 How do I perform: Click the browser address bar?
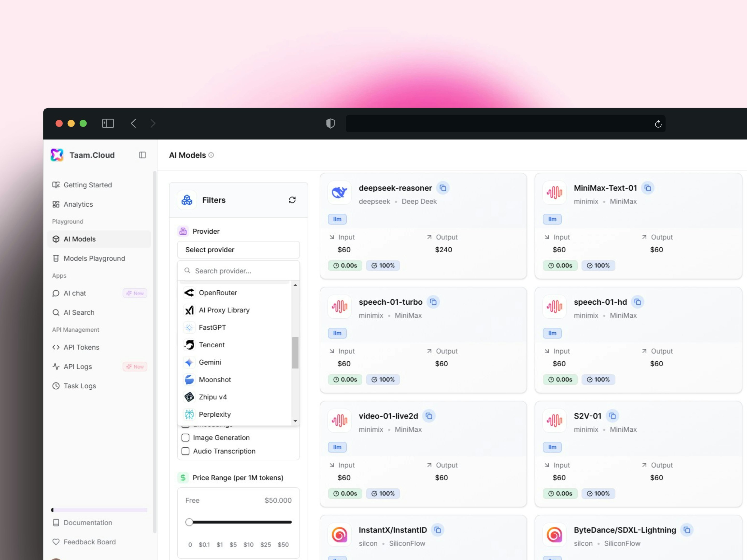coord(505,124)
